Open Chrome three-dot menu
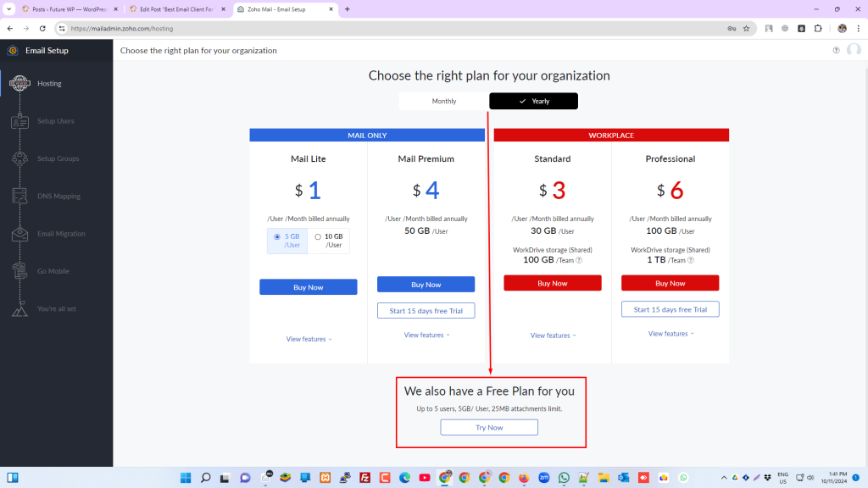Image resolution: width=868 pixels, height=488 pixels. click(859, 28)
